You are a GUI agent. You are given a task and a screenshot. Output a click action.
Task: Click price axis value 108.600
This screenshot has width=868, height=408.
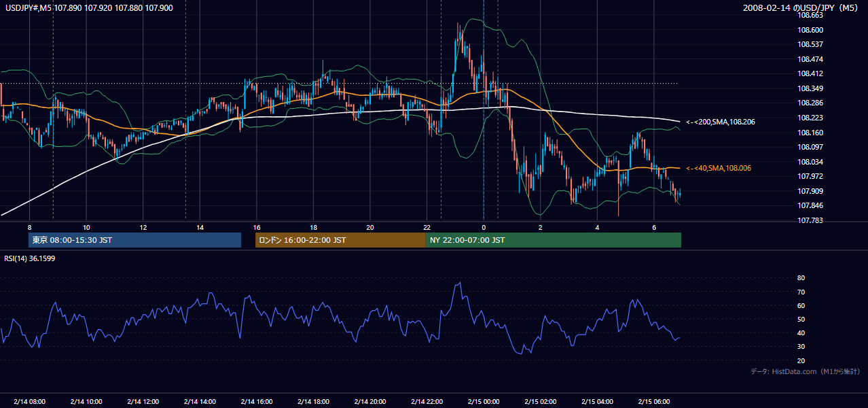(x=811, y=30)
